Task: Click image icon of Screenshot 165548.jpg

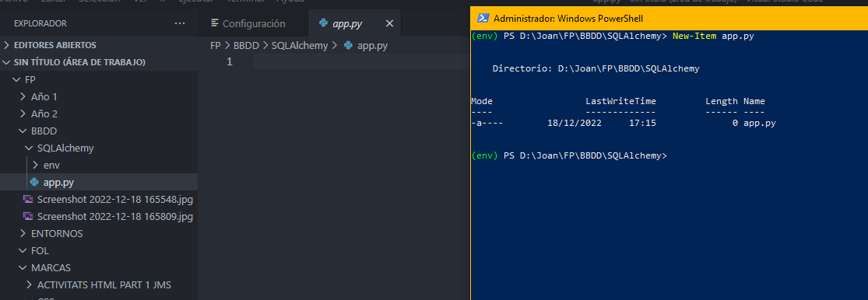Action: (28, 199)
